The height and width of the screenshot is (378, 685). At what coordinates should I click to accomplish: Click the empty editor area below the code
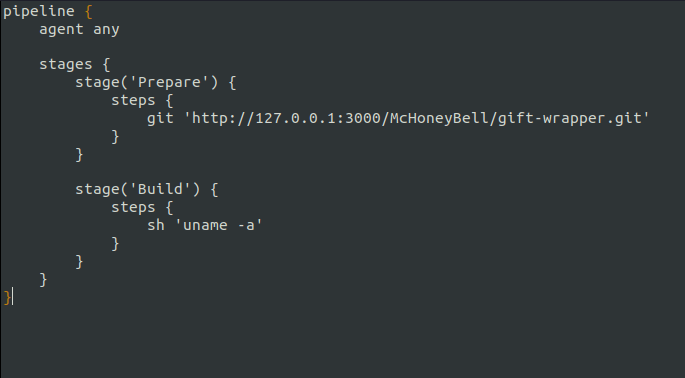[x=342, y=343]
